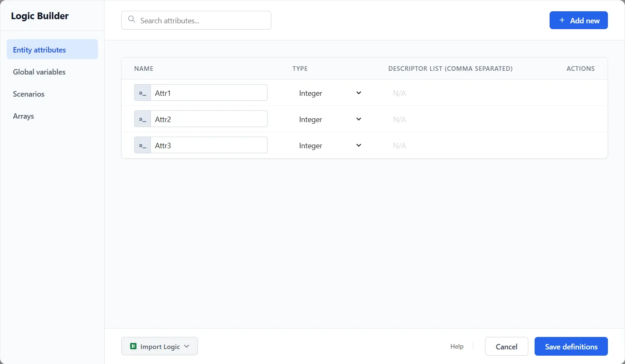The width and height of the screenshot is (625, 364).
Task: Click the NAME column header
Action: (144, 68)
